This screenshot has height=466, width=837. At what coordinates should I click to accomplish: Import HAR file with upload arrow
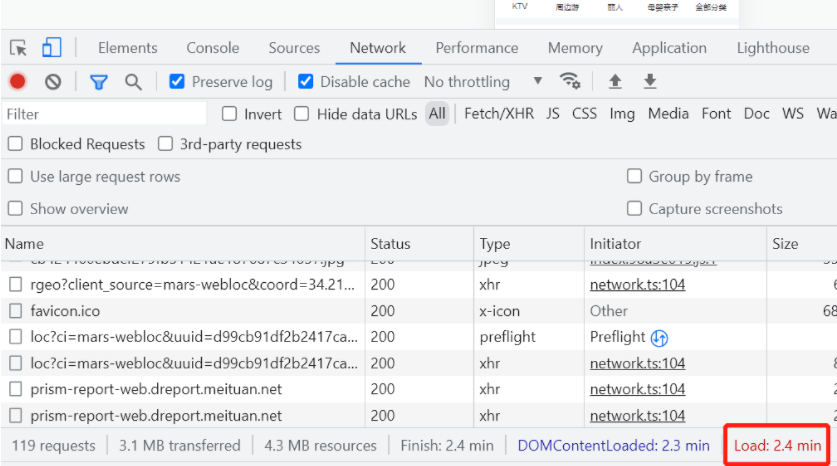click(x=615, y=82)
